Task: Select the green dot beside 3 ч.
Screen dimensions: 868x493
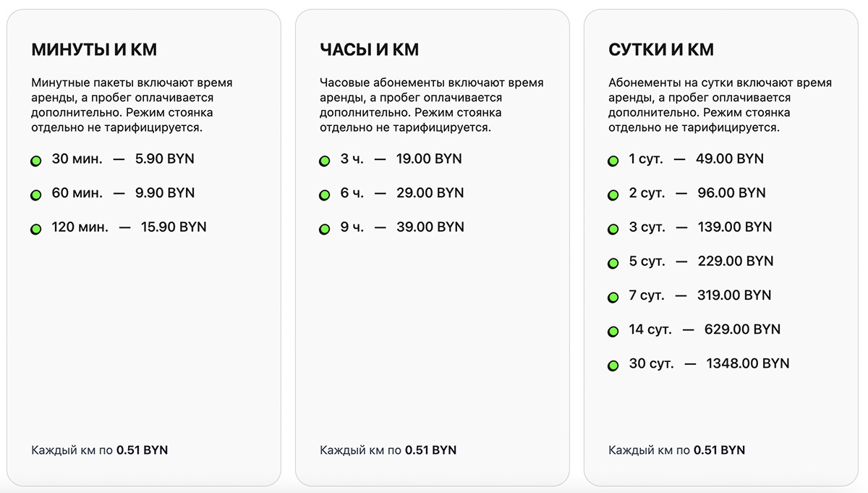Action: pyautogui.click(x=324, y=161)
